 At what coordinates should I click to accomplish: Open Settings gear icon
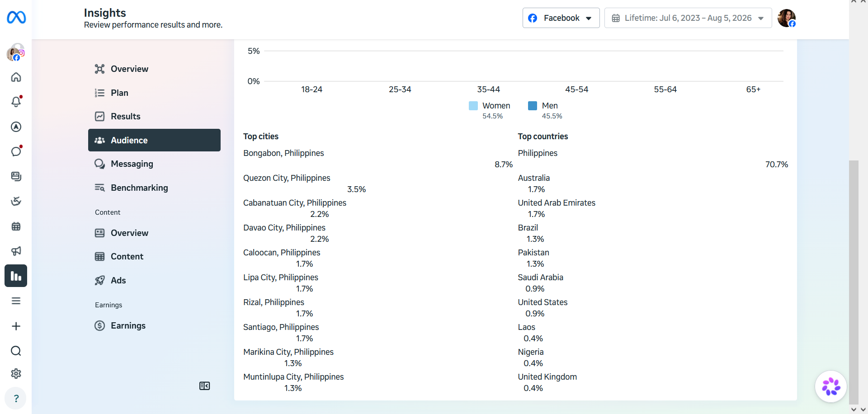(x=16, y=374)
